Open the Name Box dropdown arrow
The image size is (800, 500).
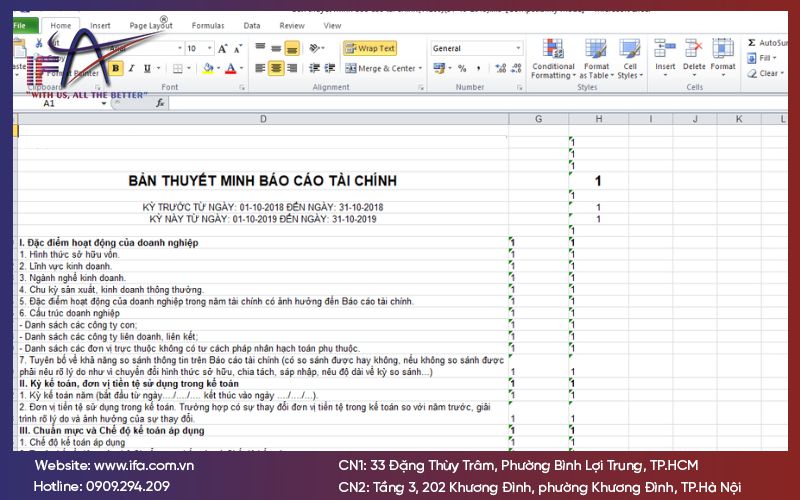(x=104, y=104)
